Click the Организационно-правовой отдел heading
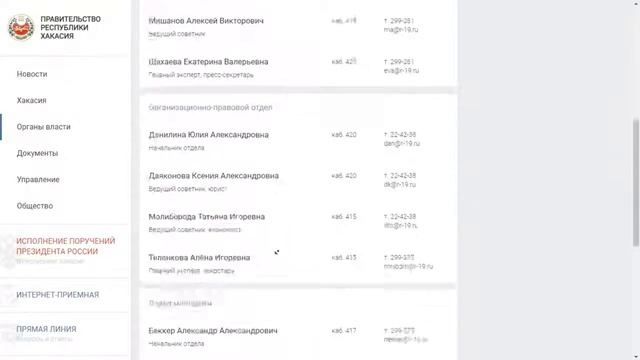 210,107
